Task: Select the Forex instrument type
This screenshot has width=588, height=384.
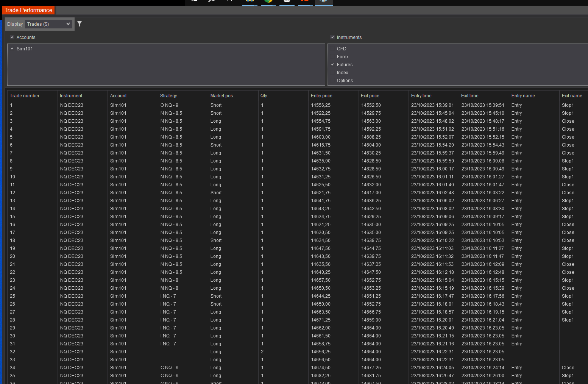Action: (332, 56)
